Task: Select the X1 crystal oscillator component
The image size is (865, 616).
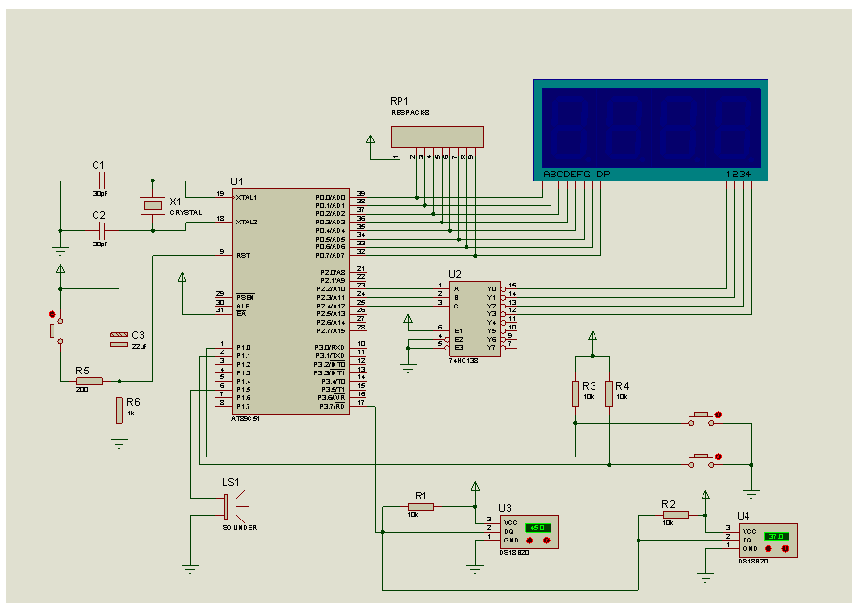Action: tap(153, 204)
